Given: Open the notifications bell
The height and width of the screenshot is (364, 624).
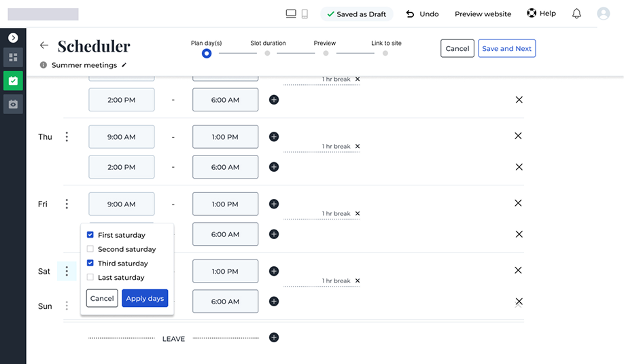Looking at the screenshot, I should point(576,14).
